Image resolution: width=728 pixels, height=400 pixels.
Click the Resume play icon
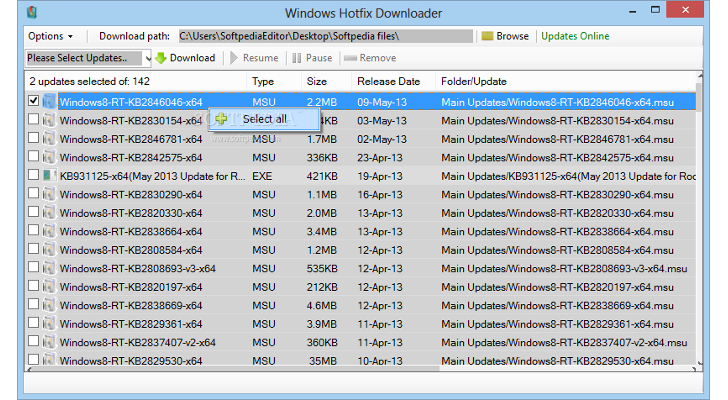(x=234, y=58)
